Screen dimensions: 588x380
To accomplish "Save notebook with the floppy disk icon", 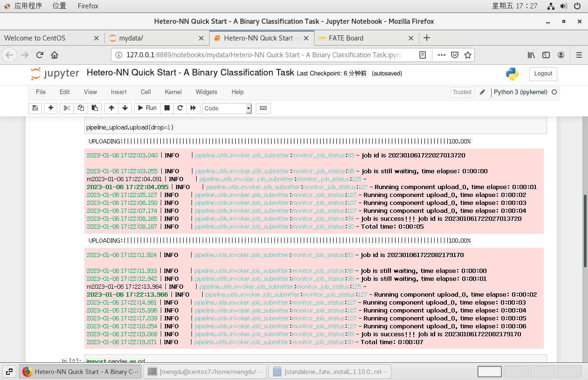I will 35,108.
